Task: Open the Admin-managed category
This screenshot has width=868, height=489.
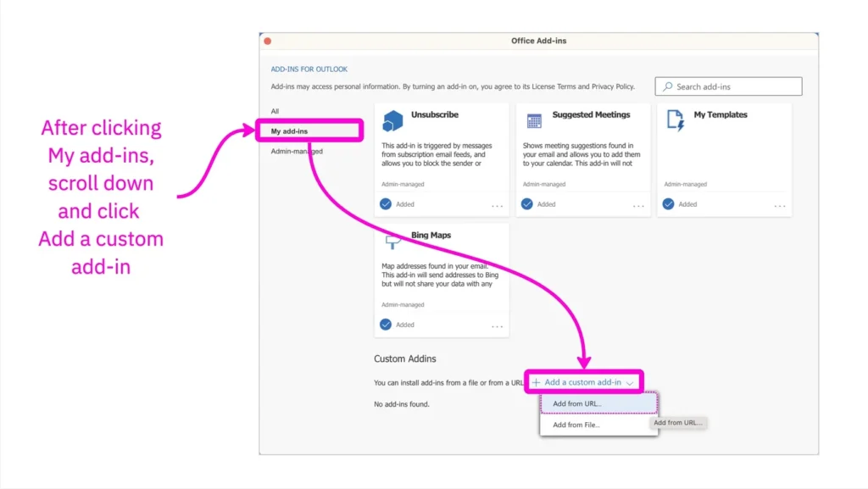Action: pos(297,151)
